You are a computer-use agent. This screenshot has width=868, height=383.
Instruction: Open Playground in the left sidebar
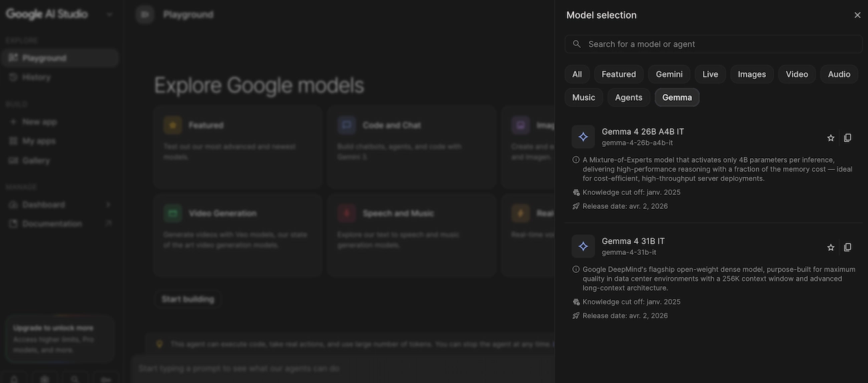pos(60,58)
